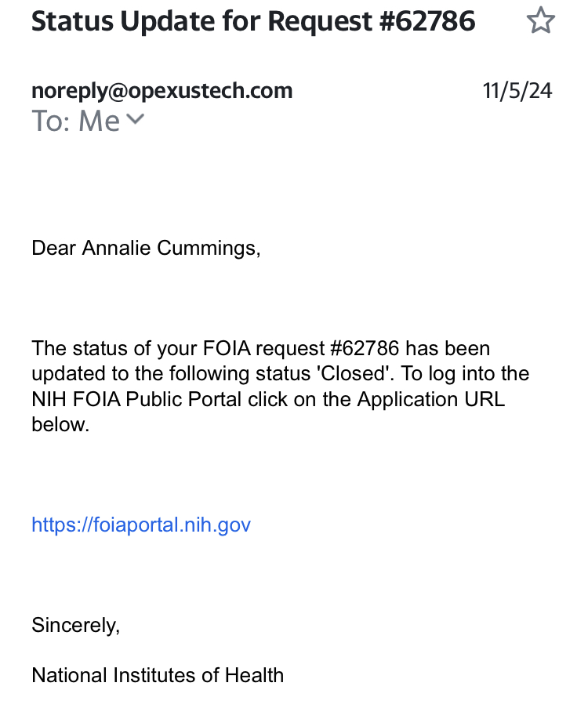The image size is (588, 719).
Task: Open the foiaportal.nih.gov link
Action: (x=141, y=525)
